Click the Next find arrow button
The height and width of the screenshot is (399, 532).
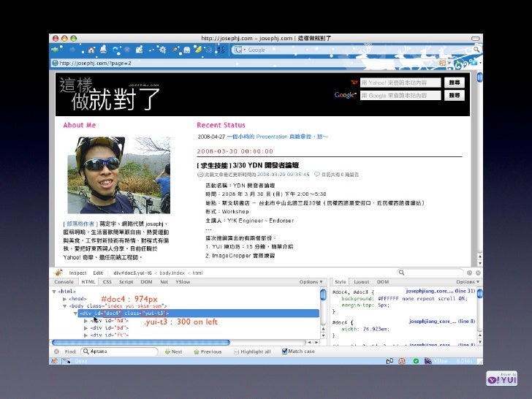pyautogui.click(x=173, y=351)
